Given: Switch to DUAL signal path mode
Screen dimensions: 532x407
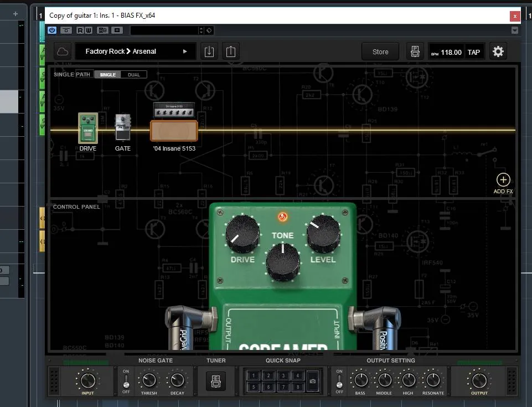Looking at the screenshot, I should click(133, 75).
